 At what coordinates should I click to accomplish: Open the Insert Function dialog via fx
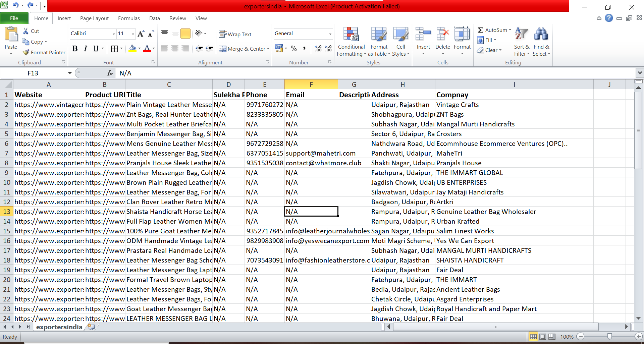(x=109, y=73)
